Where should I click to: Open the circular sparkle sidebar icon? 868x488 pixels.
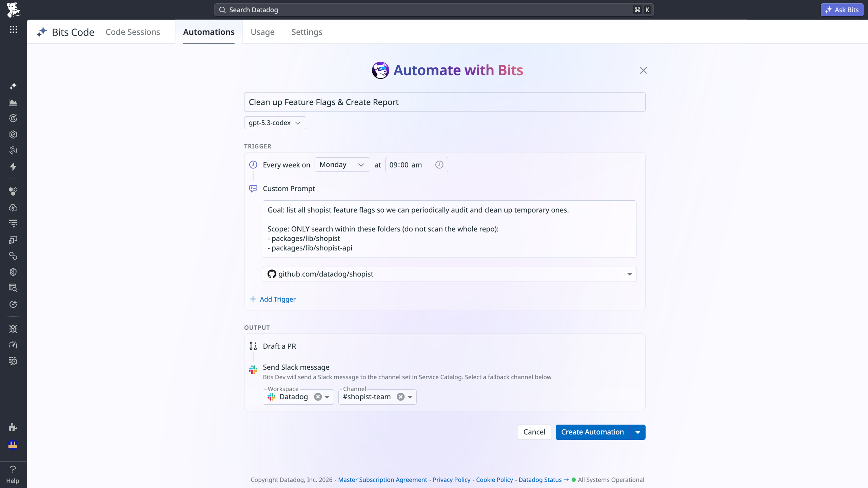click(13, 304)
